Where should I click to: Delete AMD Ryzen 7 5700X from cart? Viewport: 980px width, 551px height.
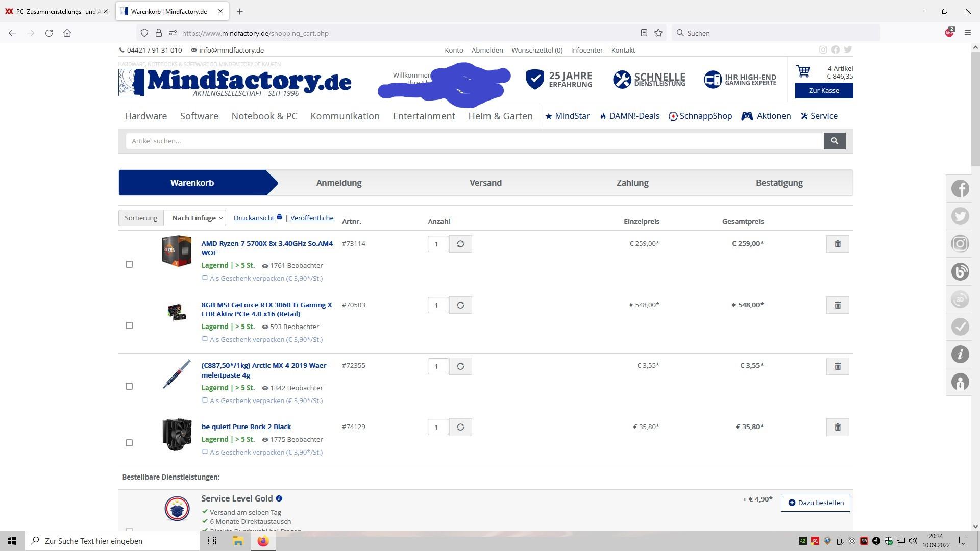(x=838, y=244)
